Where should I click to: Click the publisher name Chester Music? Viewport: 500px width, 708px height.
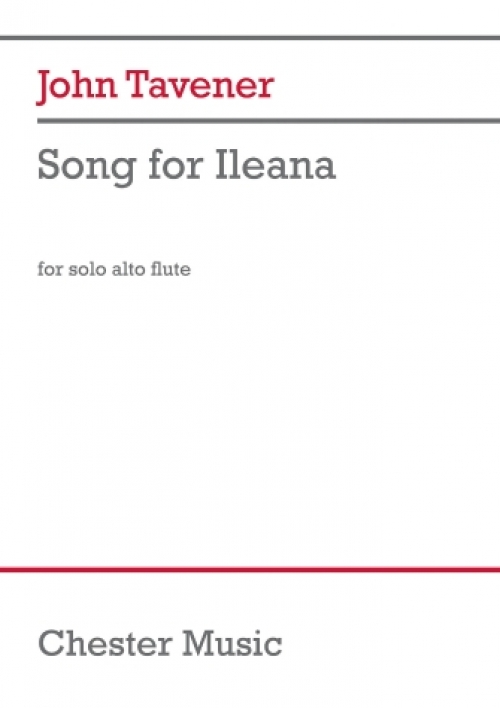160,643
